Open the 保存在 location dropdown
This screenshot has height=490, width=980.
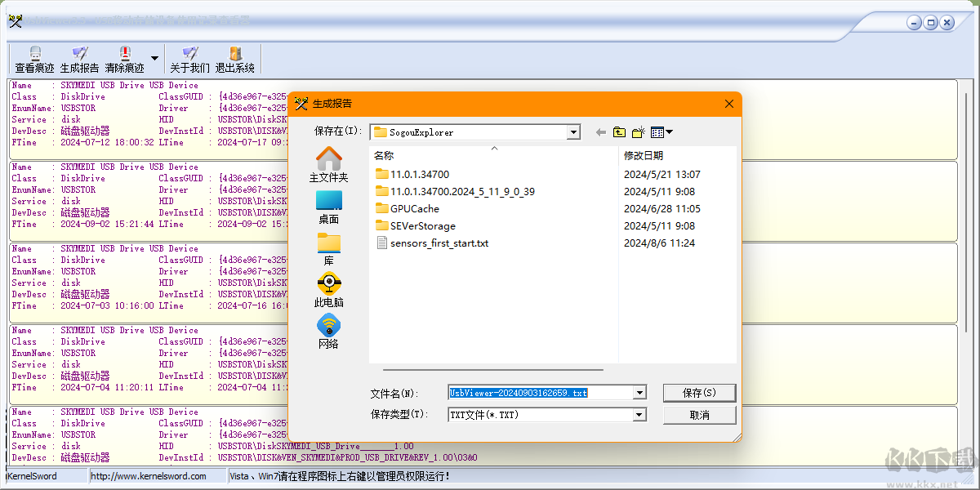click(573, 131)
